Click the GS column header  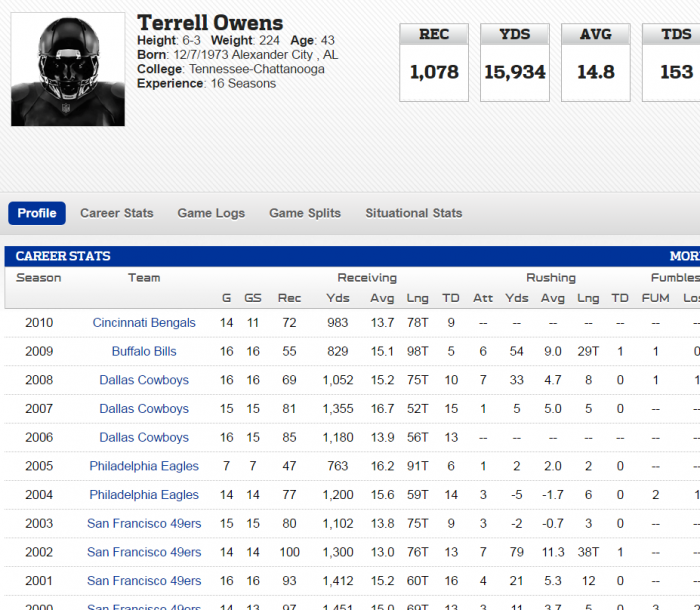[253, 298]
